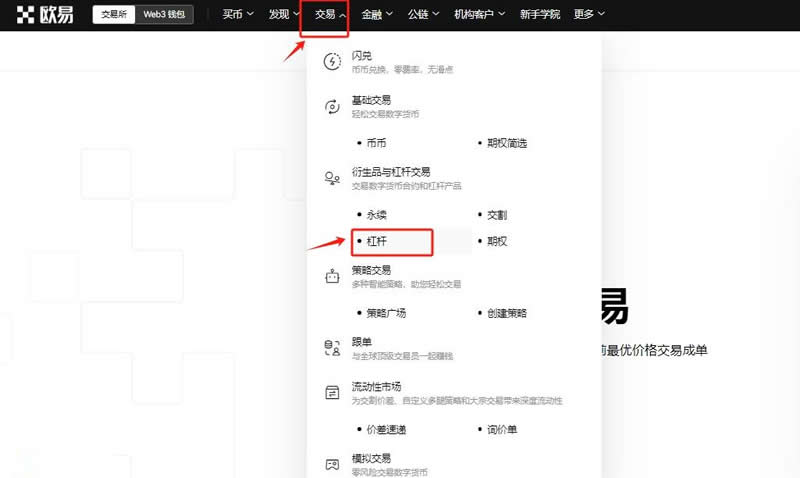Switch to the 交易所 toggle option
The width and height of the screenshot is (800, 478).
pyautogui.click(x=113, y=15)
